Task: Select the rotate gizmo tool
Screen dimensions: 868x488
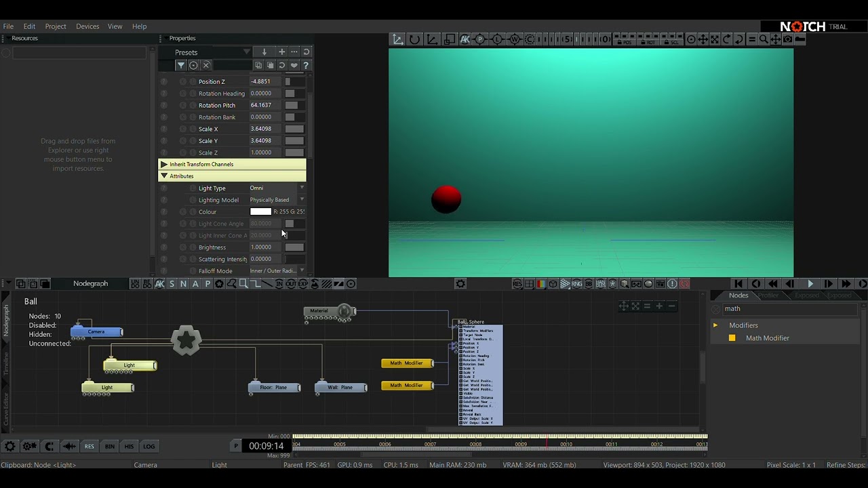Action: pos(414,39)
